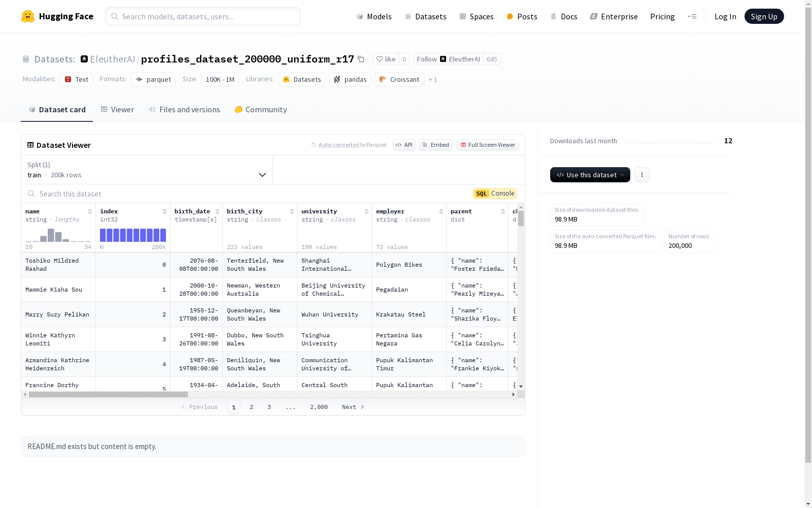Click index distribution histogram bars
Viewport: 812px width, 508px height.
tap(133, 235)
